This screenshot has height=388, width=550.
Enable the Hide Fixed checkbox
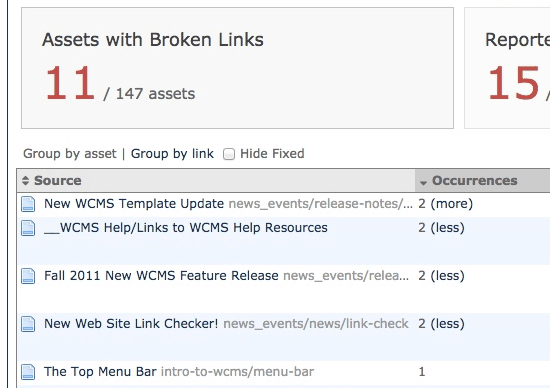pyautogui.click(x=229, y=154)
